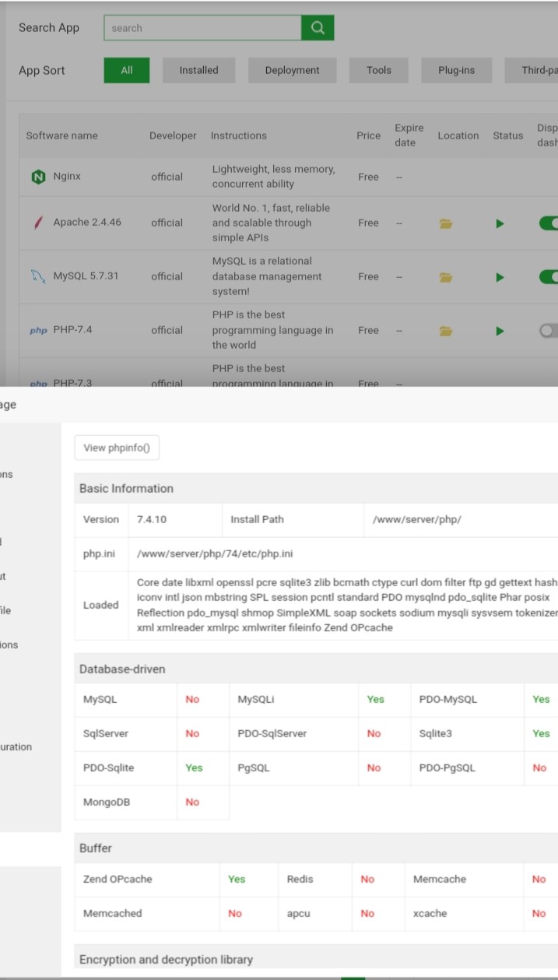Open the Tools app sort filter
Image resolution: width=558 pixels, height=980 pixels.
pos(379,70)
